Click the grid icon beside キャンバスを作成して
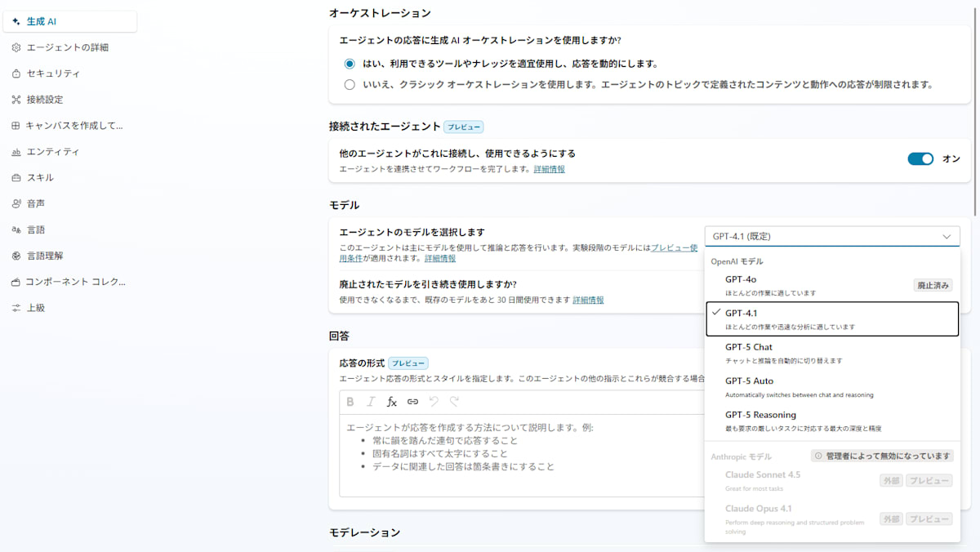980x552 pixels. 16,126
